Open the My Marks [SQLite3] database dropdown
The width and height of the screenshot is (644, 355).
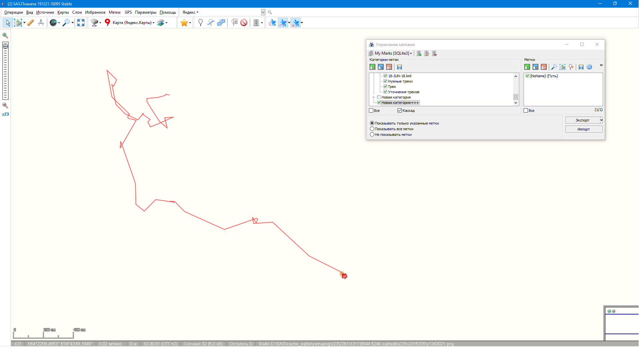tap(393, 53)
